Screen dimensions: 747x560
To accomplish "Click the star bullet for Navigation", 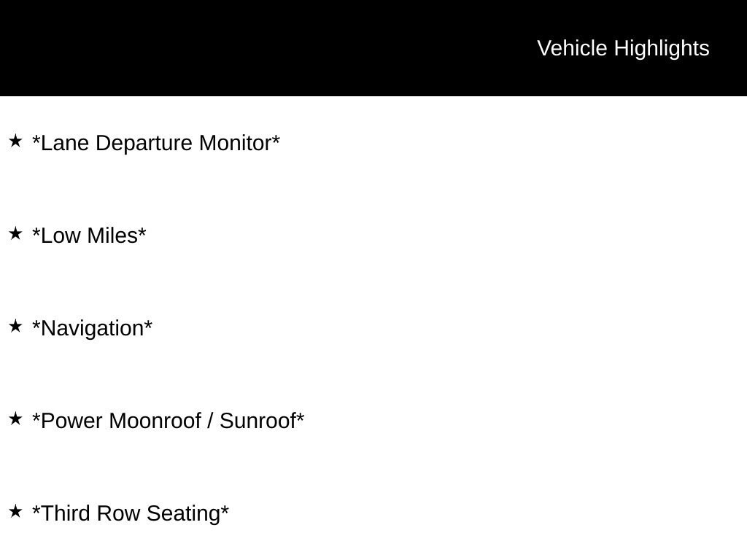I will (15, 326).
